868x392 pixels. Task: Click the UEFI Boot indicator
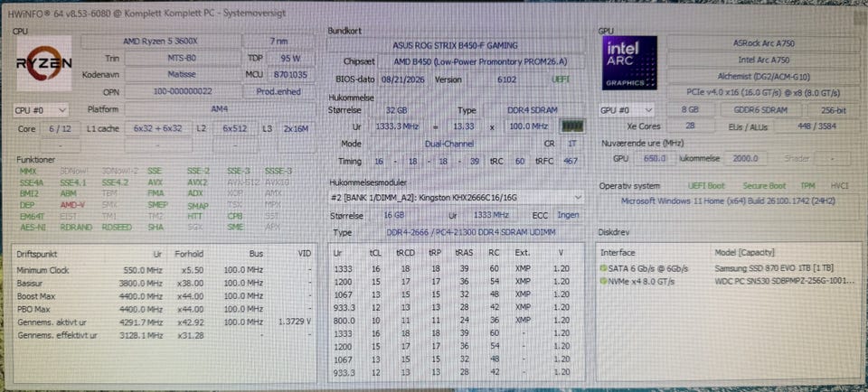coord(706,186)
